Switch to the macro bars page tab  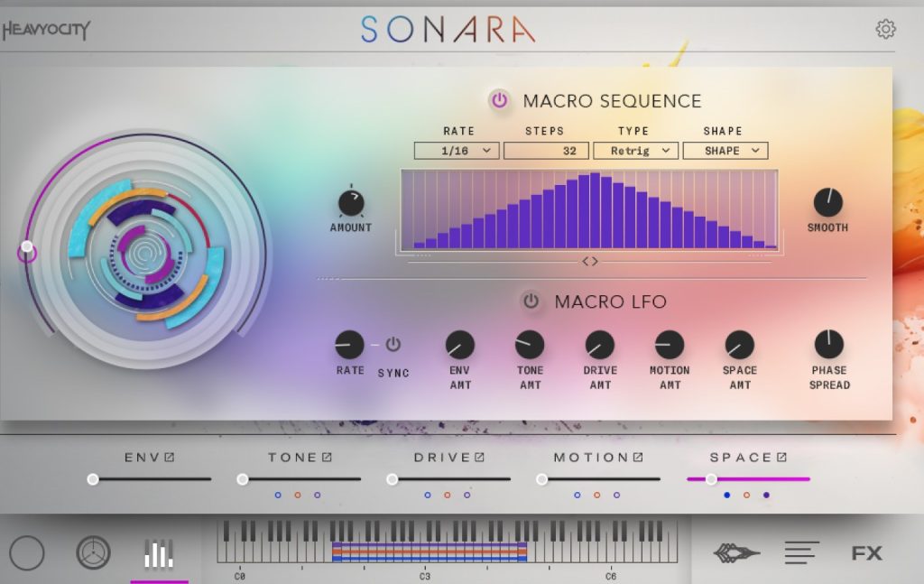(159, 553)
